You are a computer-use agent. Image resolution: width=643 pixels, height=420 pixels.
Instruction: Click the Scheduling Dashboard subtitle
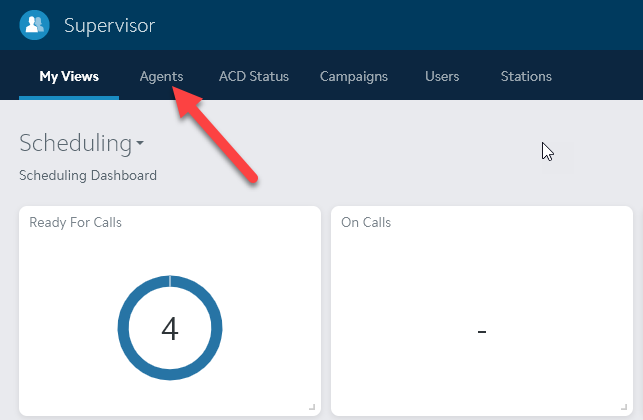click(88, 176)
